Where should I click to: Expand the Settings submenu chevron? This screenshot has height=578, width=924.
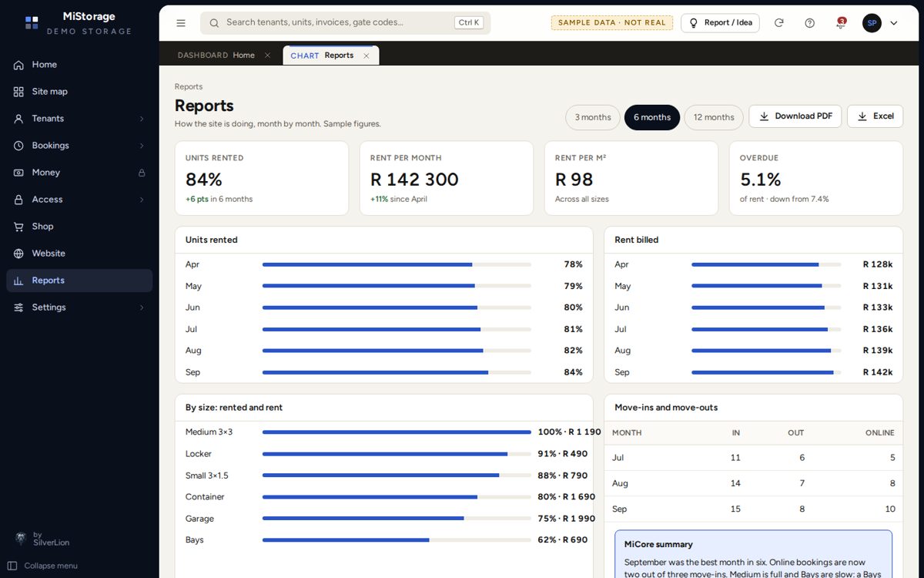click(x=142, y=307)
